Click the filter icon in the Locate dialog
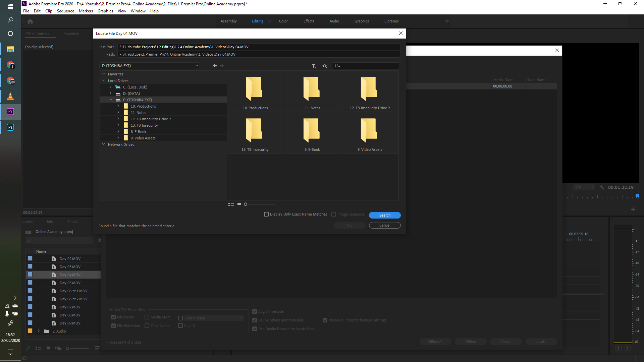The image size is (644, 362). (x=314, y=66)
